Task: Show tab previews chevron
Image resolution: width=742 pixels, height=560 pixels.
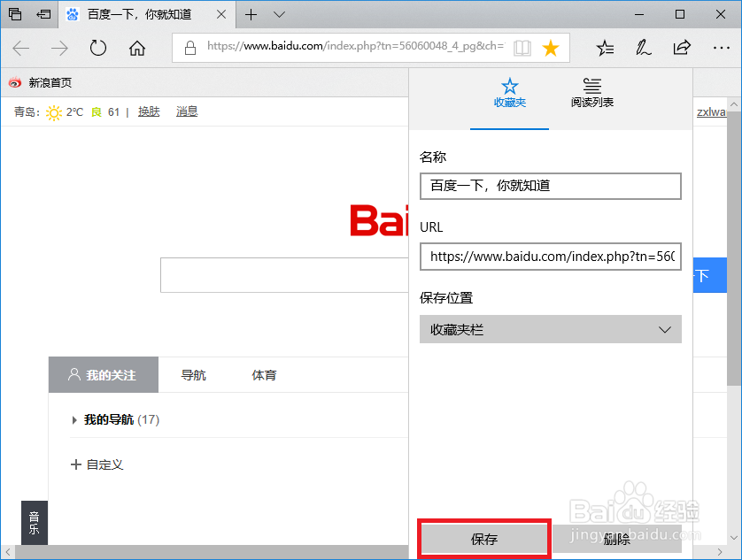Action: pos(279,15)
